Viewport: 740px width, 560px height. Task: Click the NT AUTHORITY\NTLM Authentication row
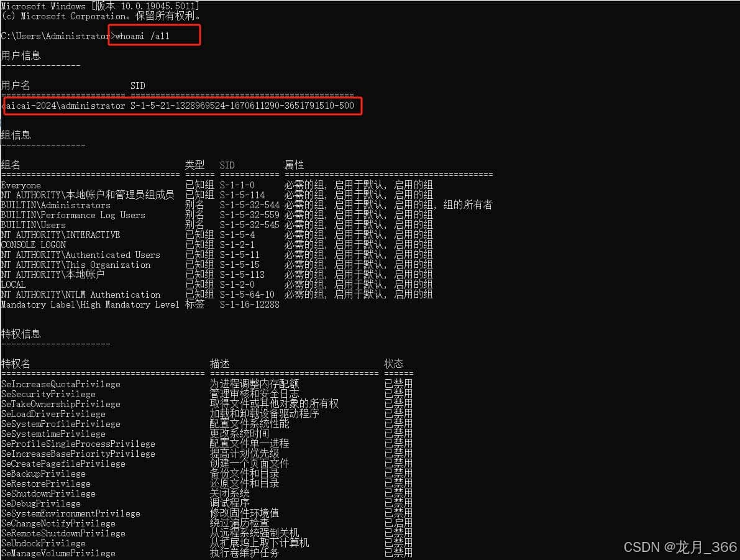217,295
